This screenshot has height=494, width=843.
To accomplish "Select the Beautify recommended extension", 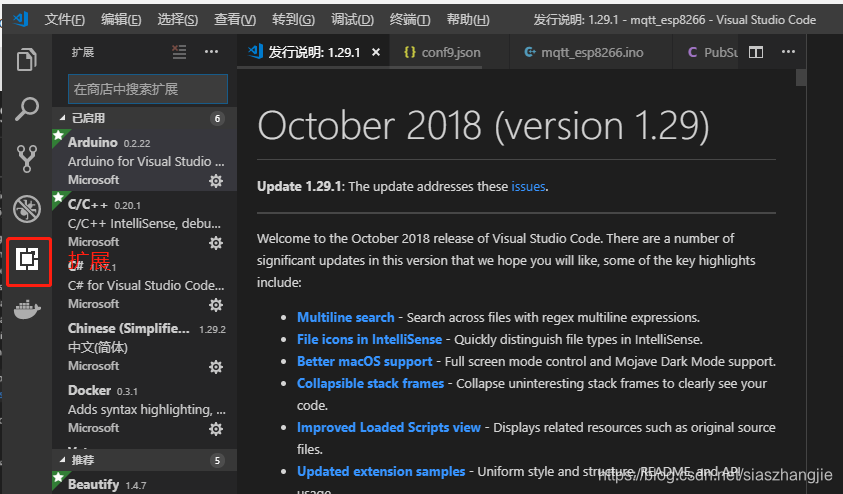I will point(144,483).
